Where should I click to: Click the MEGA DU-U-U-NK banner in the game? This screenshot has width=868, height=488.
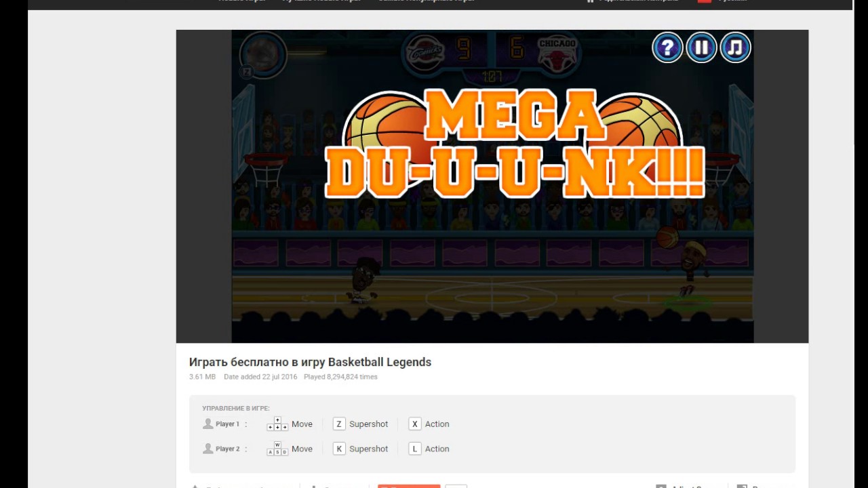click(x=515, y=144)
